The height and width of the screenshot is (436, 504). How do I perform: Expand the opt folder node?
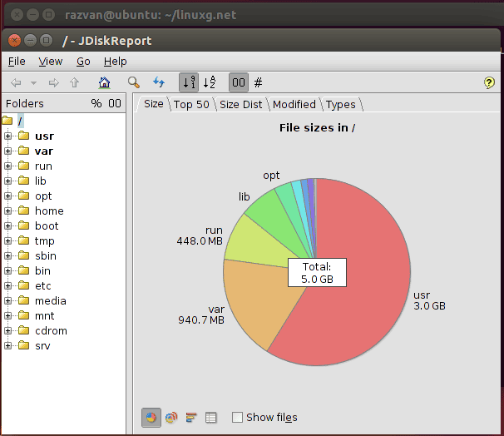tap(8, 196)
